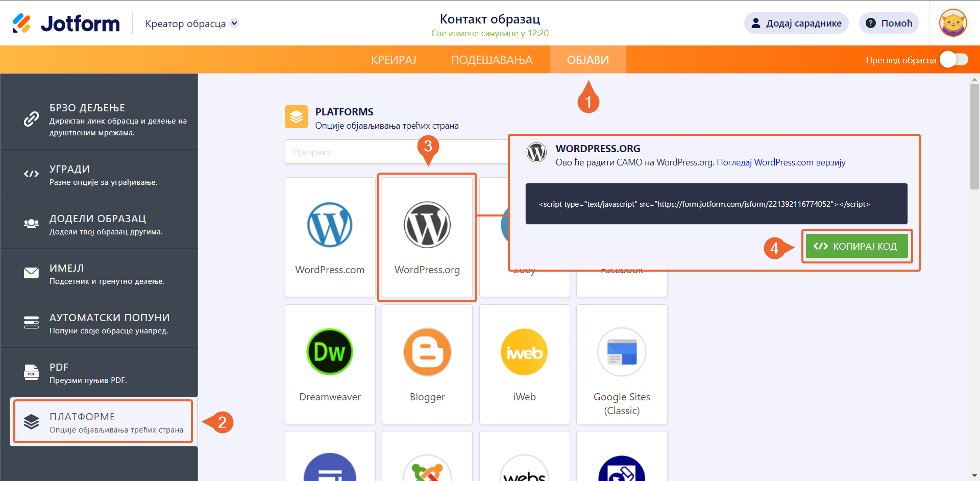Choose the Blogger platform icon
Screen dimensions: 980x481
point(427,352)
